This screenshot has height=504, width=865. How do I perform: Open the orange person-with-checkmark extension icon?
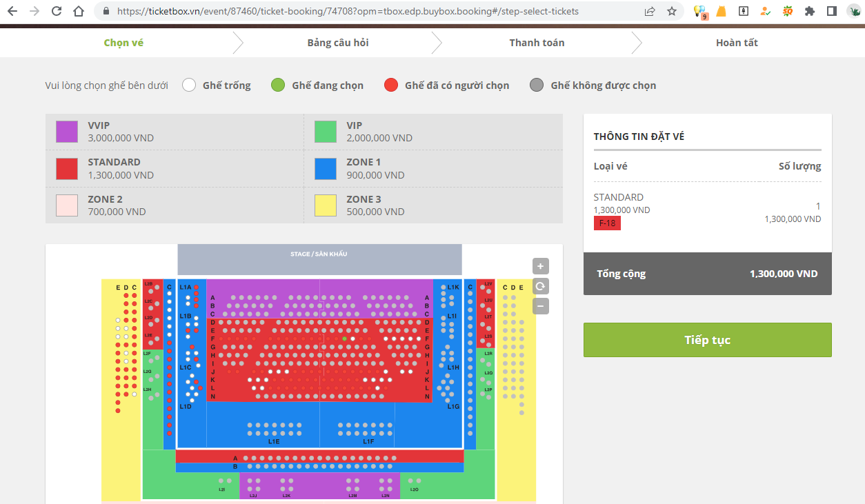click(x=765, y=11)
